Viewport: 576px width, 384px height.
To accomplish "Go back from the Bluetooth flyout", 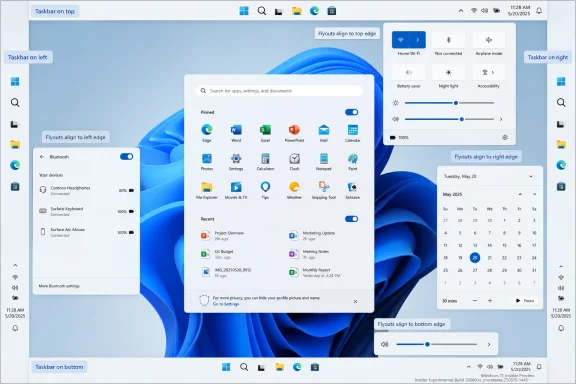I will point(42,157).
